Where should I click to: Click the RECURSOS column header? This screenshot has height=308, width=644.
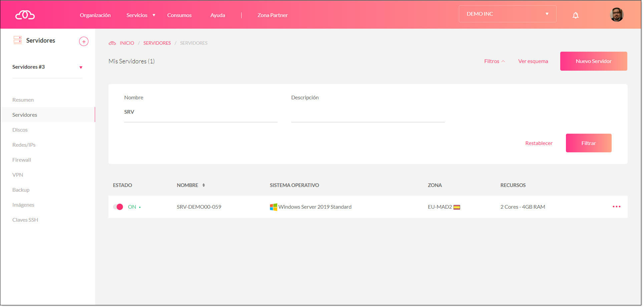pos(513,185)
